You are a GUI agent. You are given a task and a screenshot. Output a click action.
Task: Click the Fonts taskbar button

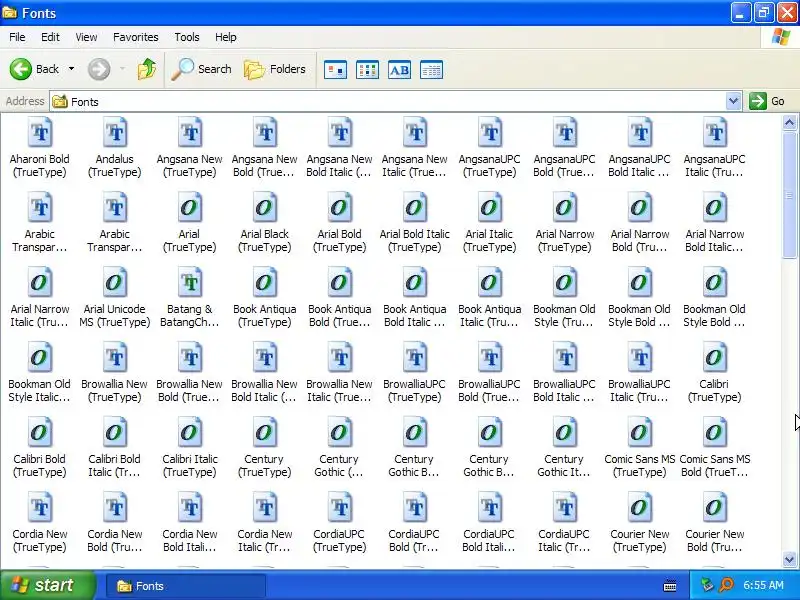tap(186, 586)
